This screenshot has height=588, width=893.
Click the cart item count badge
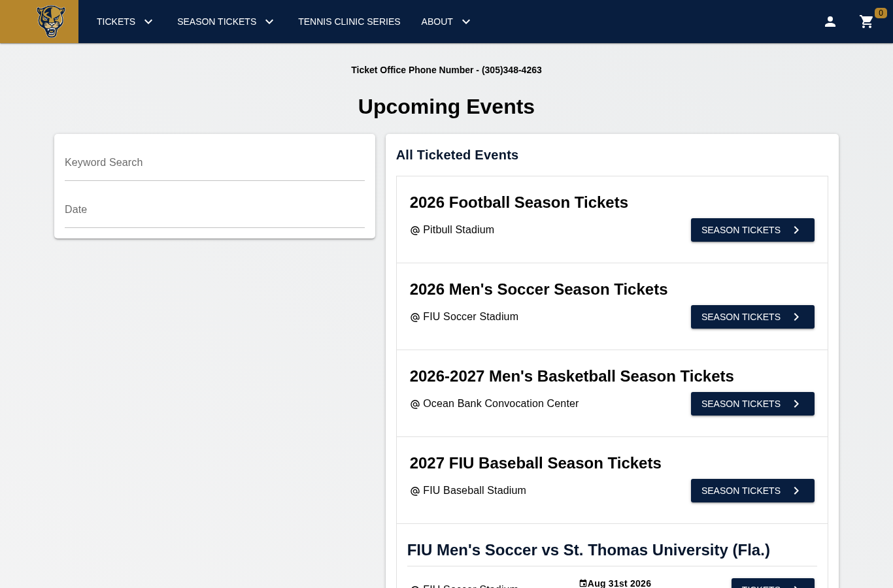[881, 13]
